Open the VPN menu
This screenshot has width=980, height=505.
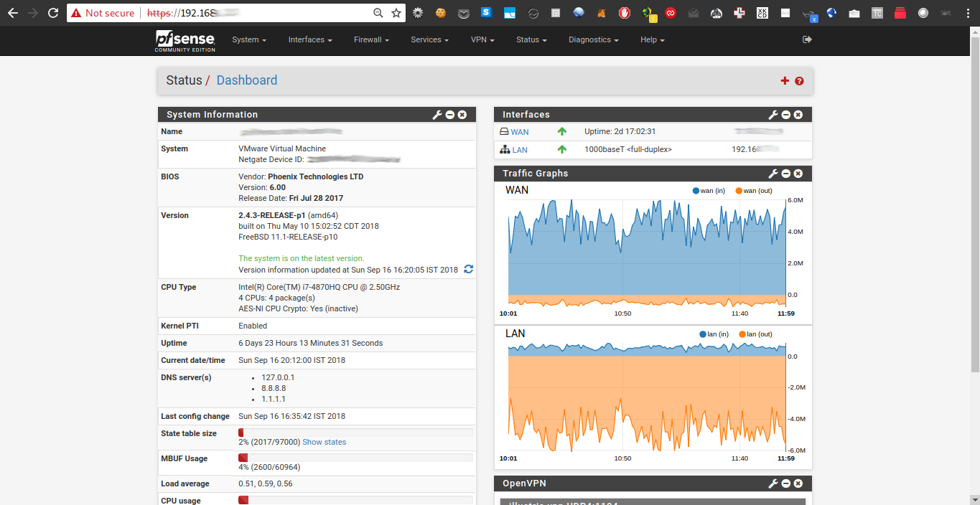coord(482,40)
